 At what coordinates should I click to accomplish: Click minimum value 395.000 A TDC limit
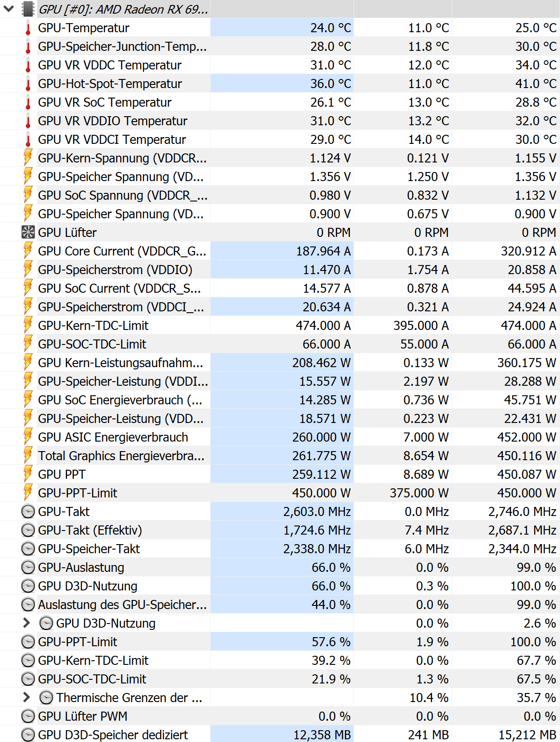(x=421, y=325)
